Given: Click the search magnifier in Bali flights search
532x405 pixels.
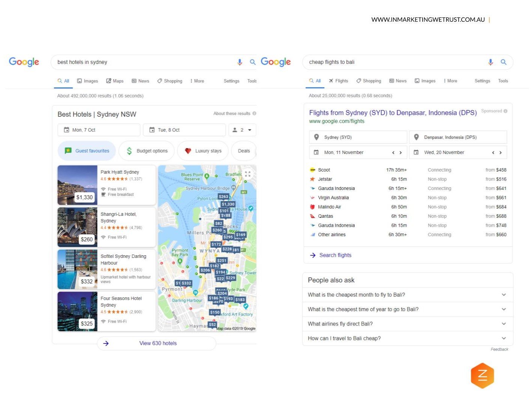Looking at the screenshot, I should (x=504, y=62).
